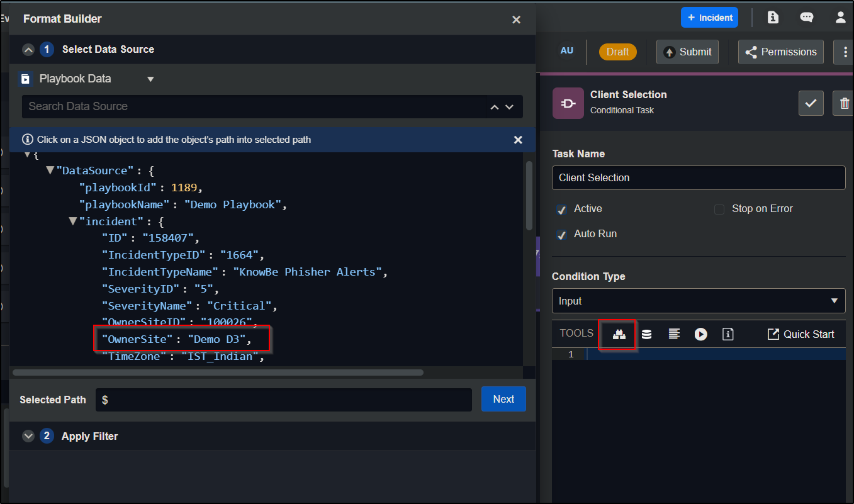Click the "Critical" severity value

click(x=239, y=306)
